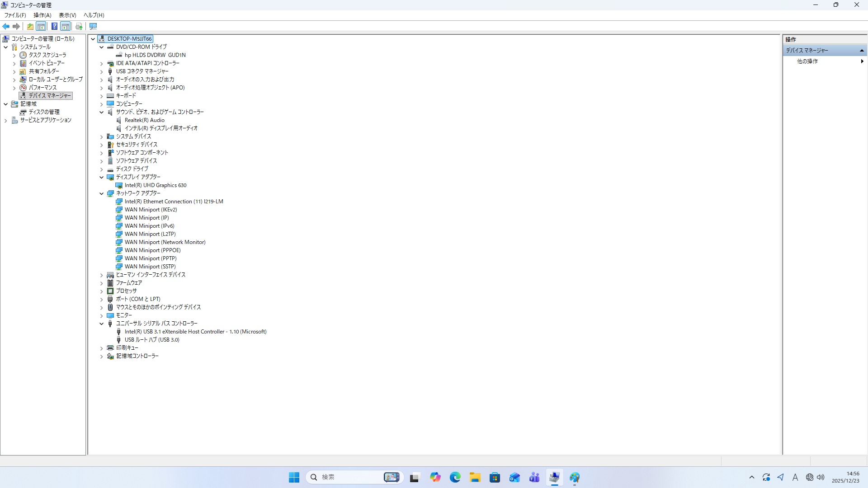
Task: Click Scan for hardware changes monitor icon
Action: pos(93,27)
